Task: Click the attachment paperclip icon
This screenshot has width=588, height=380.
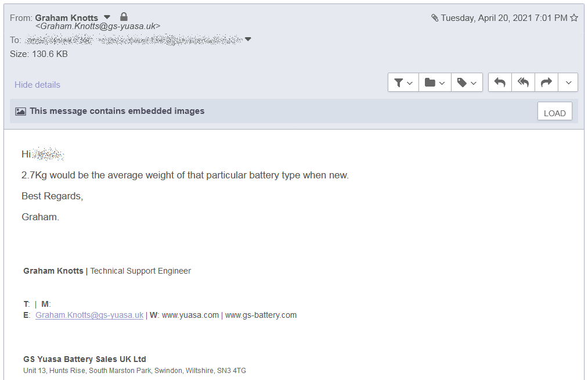Action: (435, 17)
